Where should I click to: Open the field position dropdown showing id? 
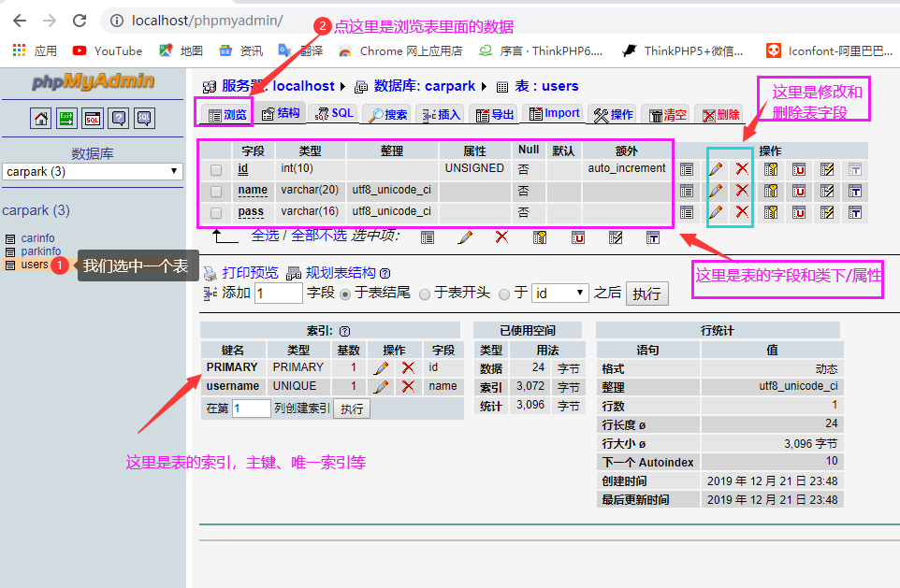point(561,293)
